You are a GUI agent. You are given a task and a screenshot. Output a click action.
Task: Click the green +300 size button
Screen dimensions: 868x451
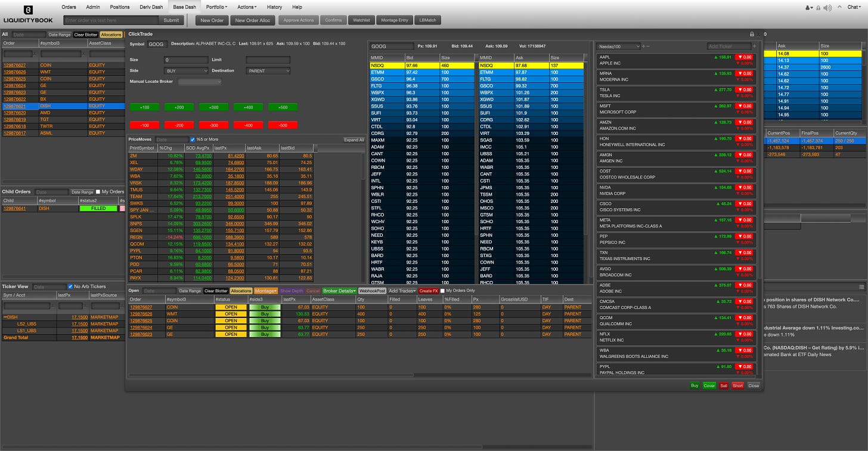point(214,107)
